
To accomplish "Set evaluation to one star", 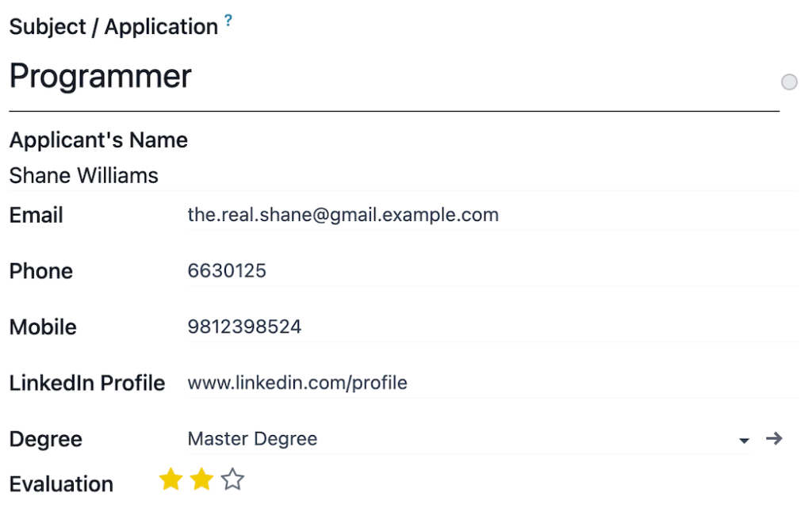I will (x=170, y=479).
